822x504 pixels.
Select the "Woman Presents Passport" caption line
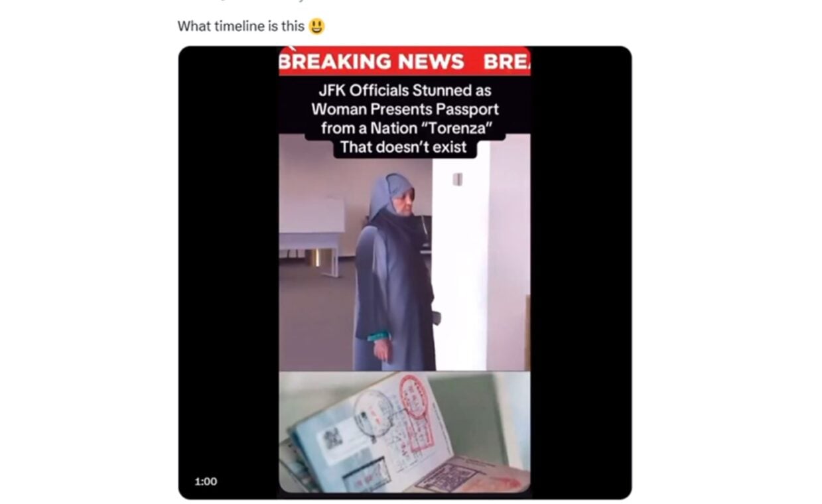tap(405, 109)
